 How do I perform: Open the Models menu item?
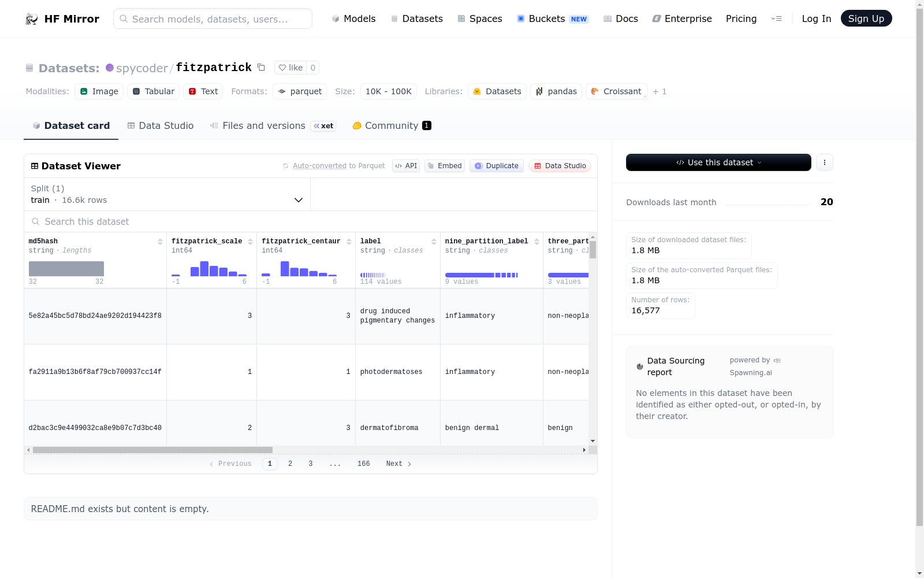pyautogui.click(x=353, y=18)
